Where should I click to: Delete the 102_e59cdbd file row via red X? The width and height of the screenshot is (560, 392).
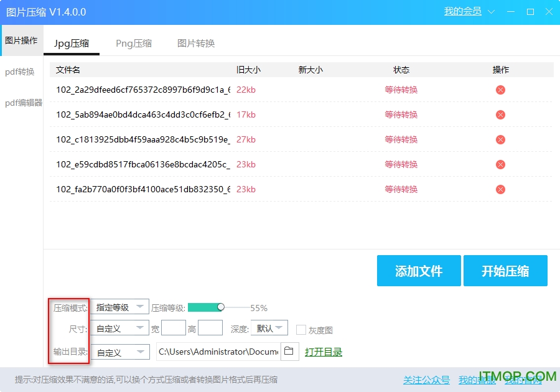tap(500, 164)
